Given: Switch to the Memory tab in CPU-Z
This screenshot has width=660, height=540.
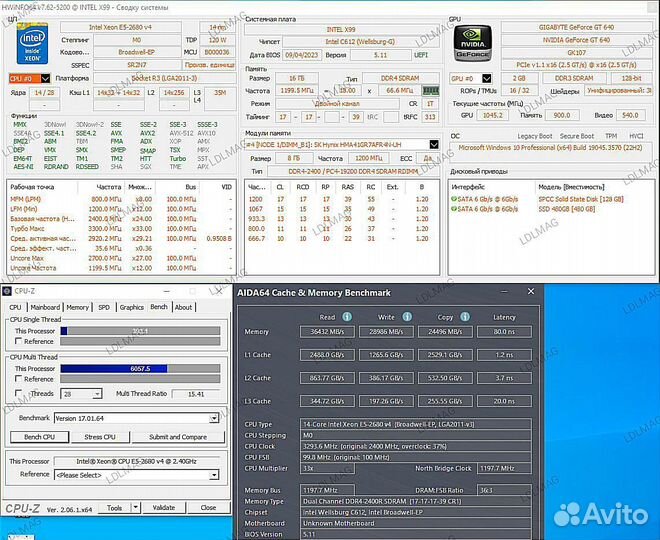Looking at the screenshot, I should [x=77, y=307].
